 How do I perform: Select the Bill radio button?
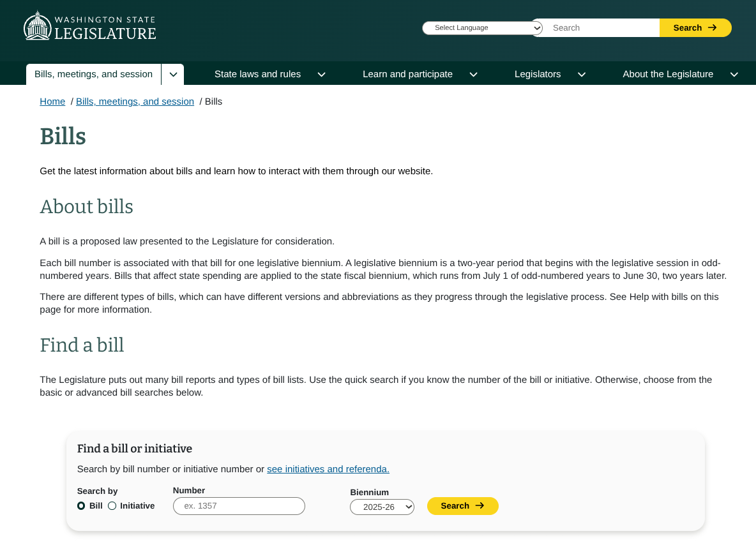(x=81, y=506)
